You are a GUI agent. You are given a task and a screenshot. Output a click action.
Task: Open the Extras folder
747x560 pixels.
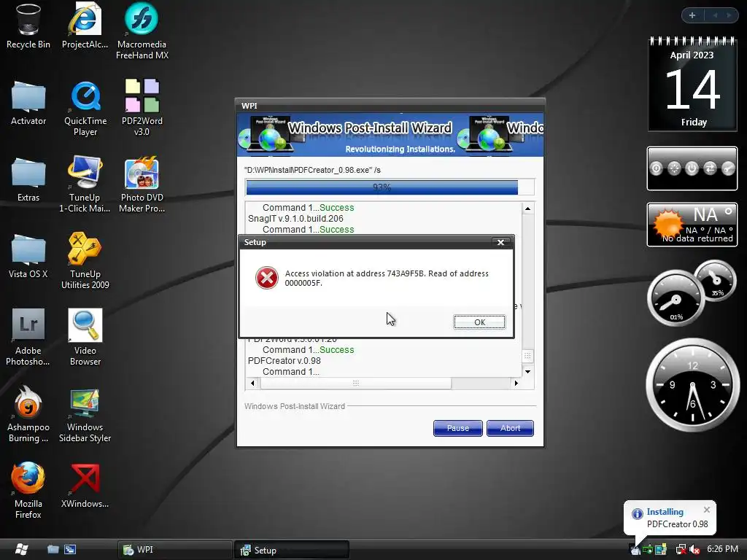click(28, 179)
